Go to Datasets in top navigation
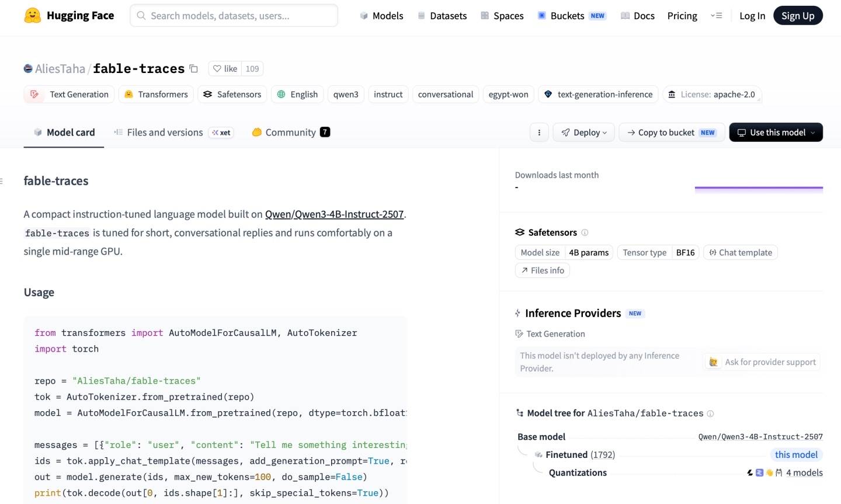 pos(442,16)
